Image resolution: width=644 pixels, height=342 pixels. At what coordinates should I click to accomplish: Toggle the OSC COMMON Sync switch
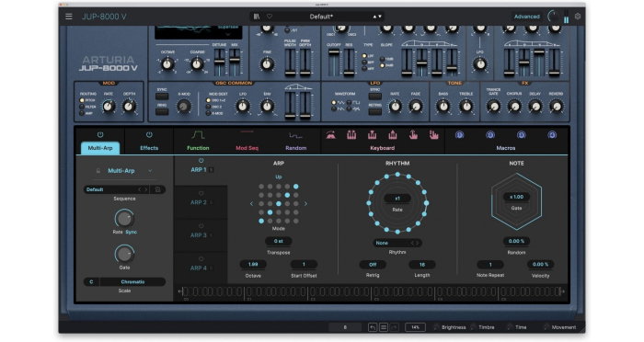(x=162, y=97)
